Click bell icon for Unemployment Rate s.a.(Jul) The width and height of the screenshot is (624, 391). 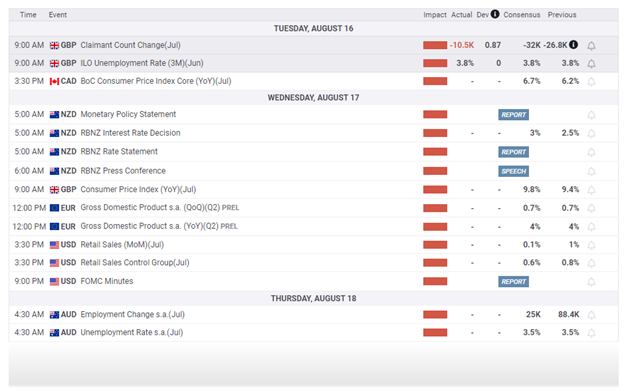click(591, 333)
